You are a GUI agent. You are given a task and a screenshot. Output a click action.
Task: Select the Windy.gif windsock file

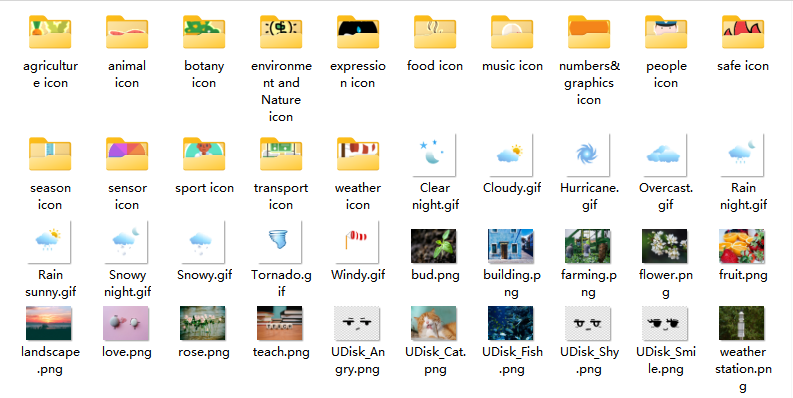pos(357,242)
